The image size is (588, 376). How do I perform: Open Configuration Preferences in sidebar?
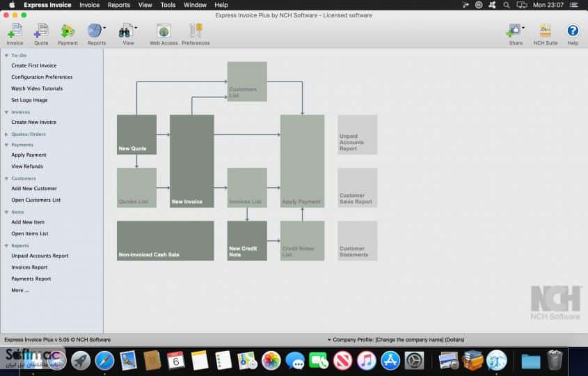(x=42, y=77)
